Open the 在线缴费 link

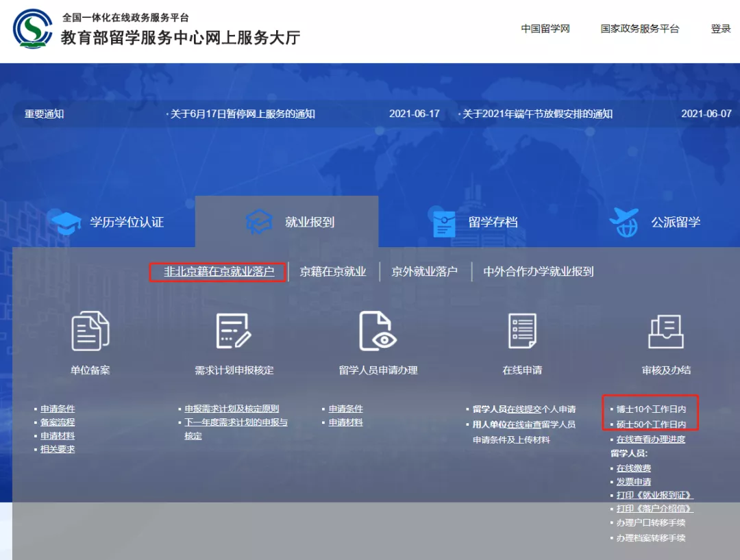634,468
